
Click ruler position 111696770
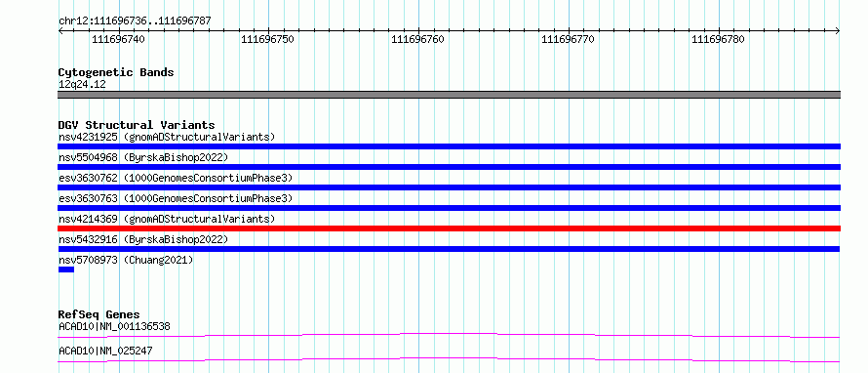tap(569, 39)
